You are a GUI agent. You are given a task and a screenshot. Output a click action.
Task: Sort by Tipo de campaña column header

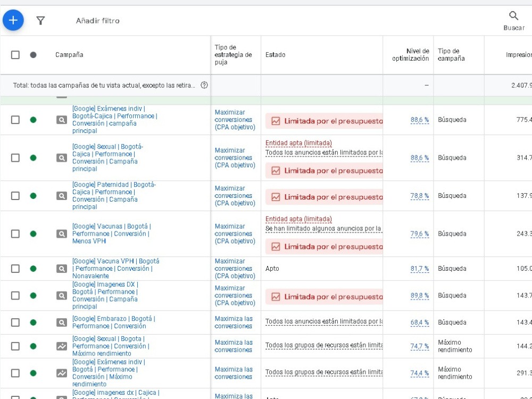pos(451,55)
